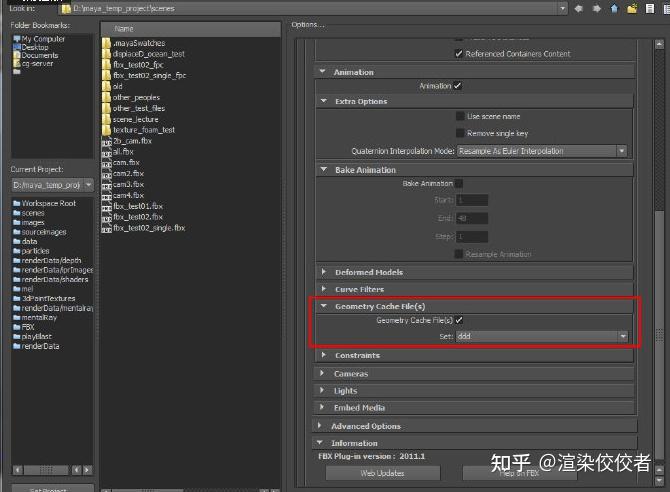This screenshot has height=492, width=670.
Task: Select FBX project folder
Action: pos(24,327)
